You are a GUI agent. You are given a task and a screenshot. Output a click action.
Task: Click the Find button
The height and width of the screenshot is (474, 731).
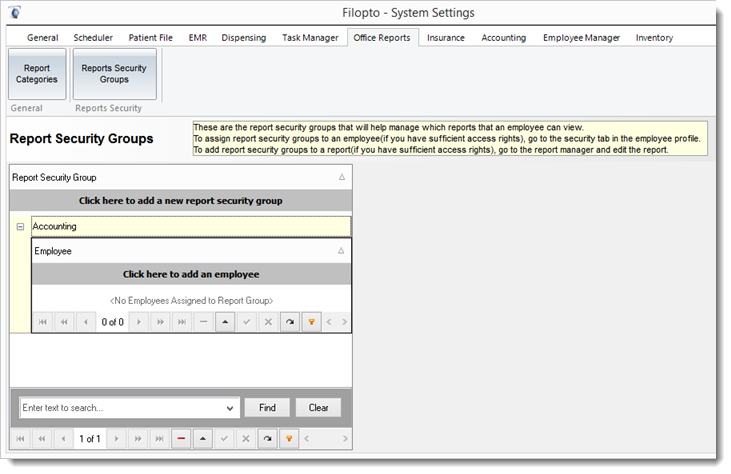[x=267, y=408]
